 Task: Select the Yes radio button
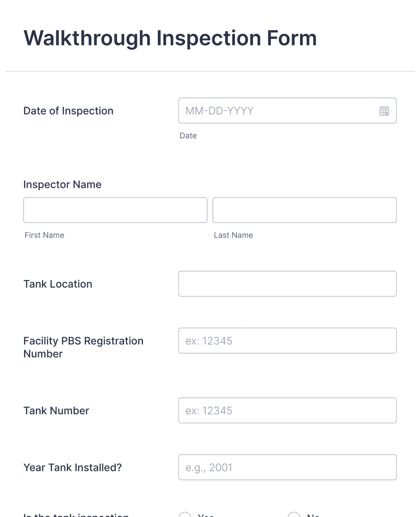(x=185, y=515)
